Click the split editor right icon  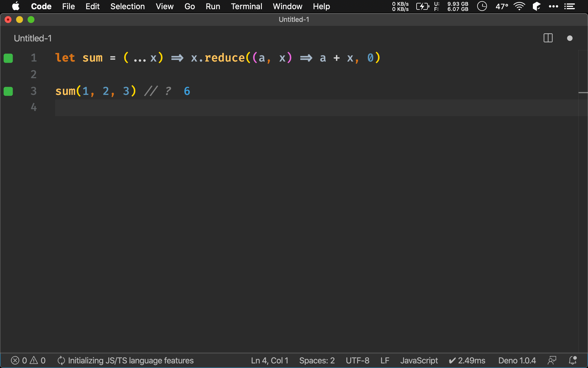click(x=548, y=38)
